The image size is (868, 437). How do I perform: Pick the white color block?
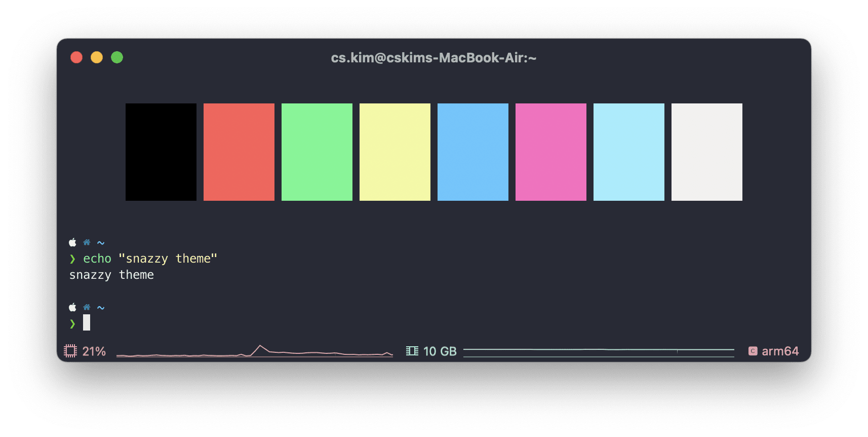click(707, 152)
